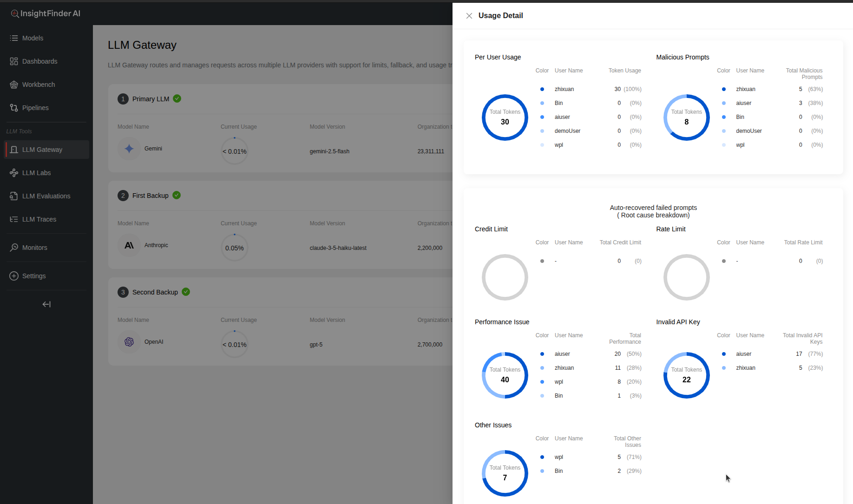The image size is (853, 504).
Task: Click the Primary LLM green checkmark
Action: tap(177, 98)
